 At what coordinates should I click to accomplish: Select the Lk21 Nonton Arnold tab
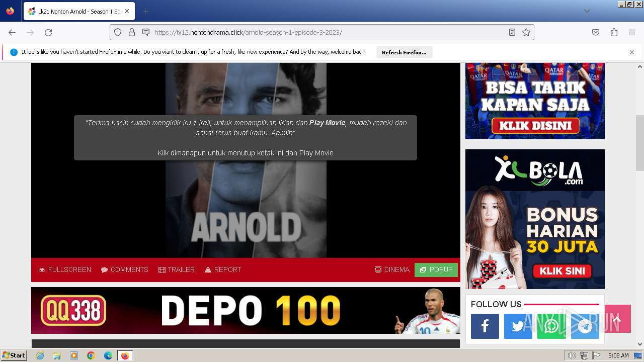(x=79, y=11)
